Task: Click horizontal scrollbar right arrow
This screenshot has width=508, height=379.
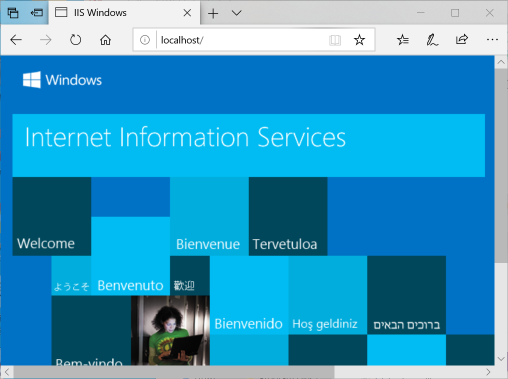Action: tap(488, 372)
